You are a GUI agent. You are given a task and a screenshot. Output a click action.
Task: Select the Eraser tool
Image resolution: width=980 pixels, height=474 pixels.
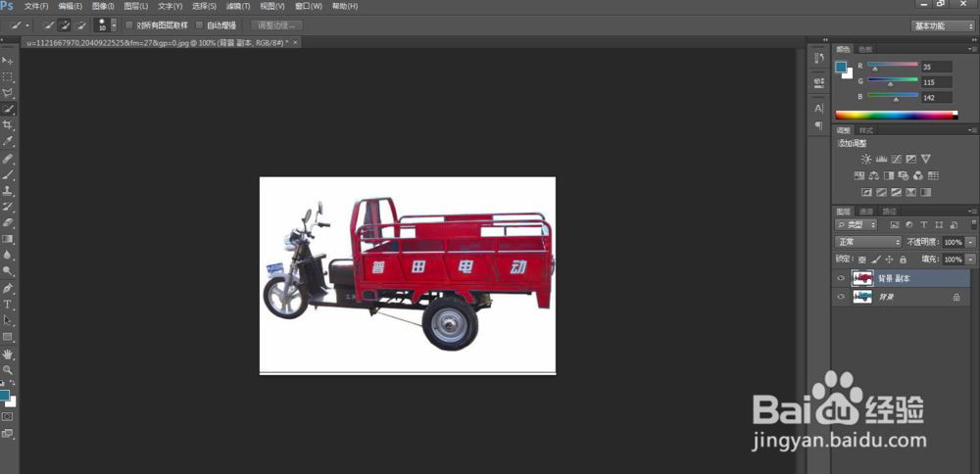point(8,223)
